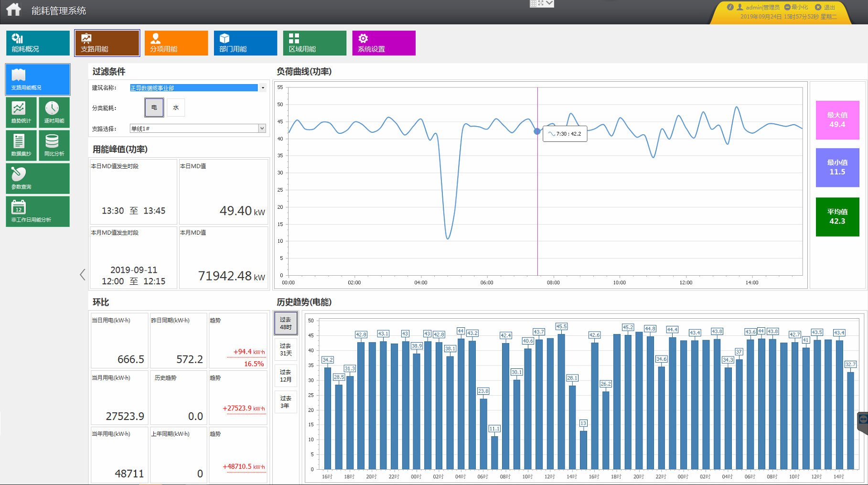Image resolution: width=868 pixels, height=485 pixels.
Task: Expand the top toolbar chevron
Action: 549,3
